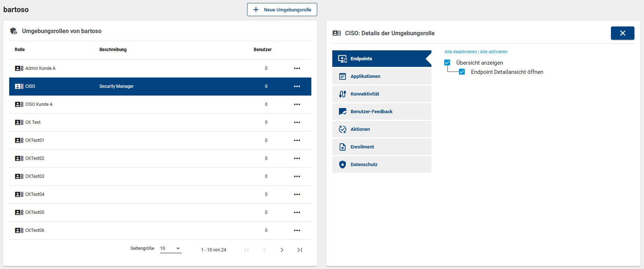Click the Alle deaktivieren link

[x=460, y=52]
